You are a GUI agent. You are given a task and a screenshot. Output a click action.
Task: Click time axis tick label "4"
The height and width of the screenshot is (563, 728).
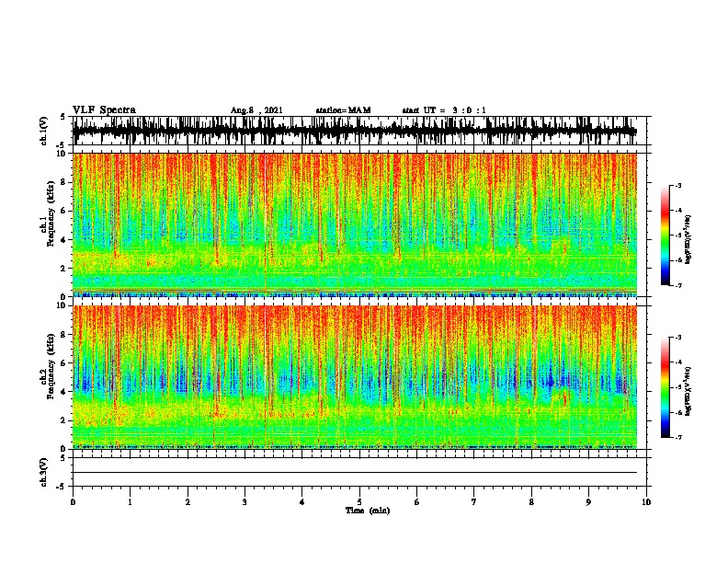point(302,502)
